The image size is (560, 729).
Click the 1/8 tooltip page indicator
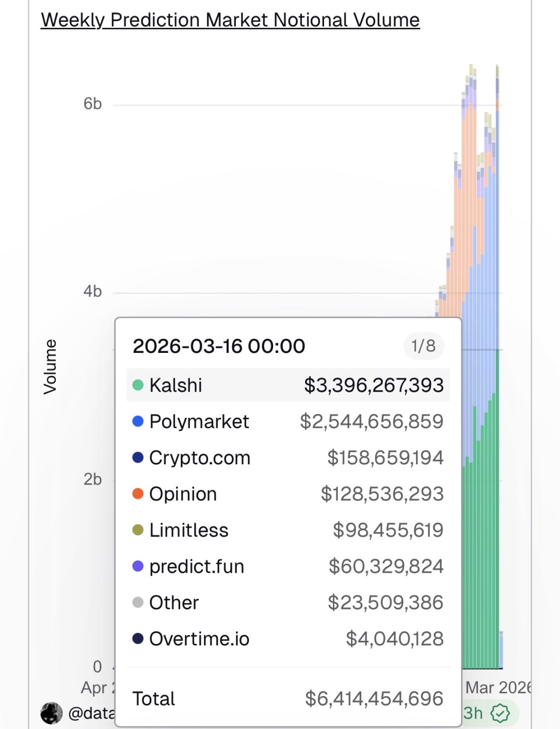tap(423, 346)
